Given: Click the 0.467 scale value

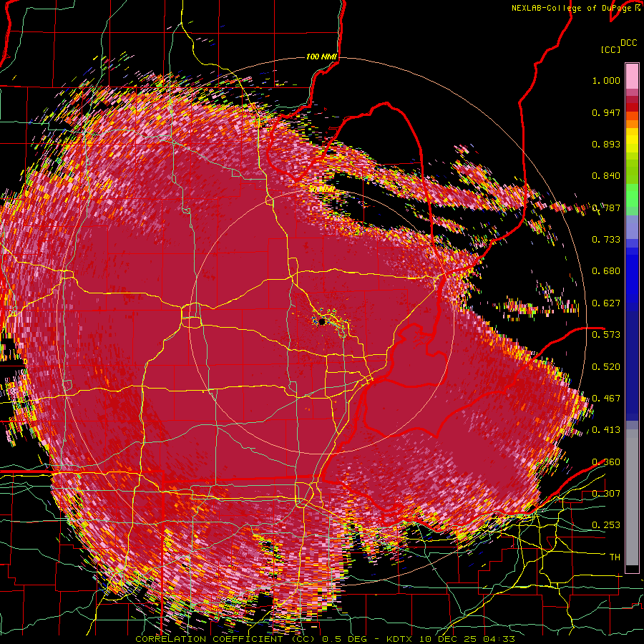Looking at the screenshot, I should tap(606, 399).
